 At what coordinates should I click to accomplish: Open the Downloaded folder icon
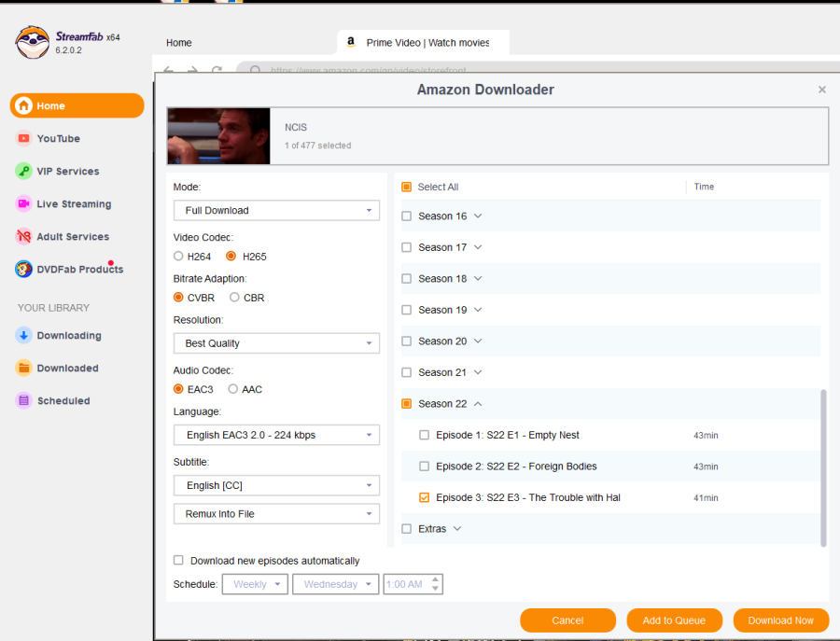23,369
